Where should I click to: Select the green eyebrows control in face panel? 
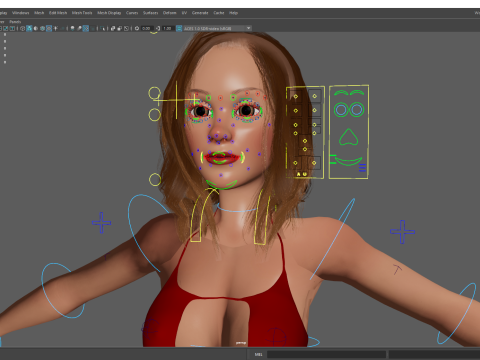click(349, 93)
